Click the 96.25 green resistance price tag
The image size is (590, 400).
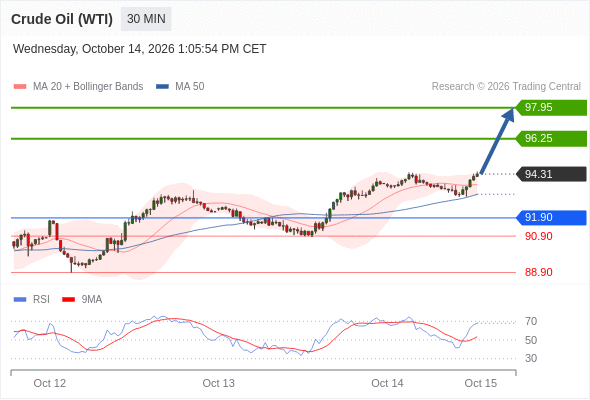tap(551, 138)
